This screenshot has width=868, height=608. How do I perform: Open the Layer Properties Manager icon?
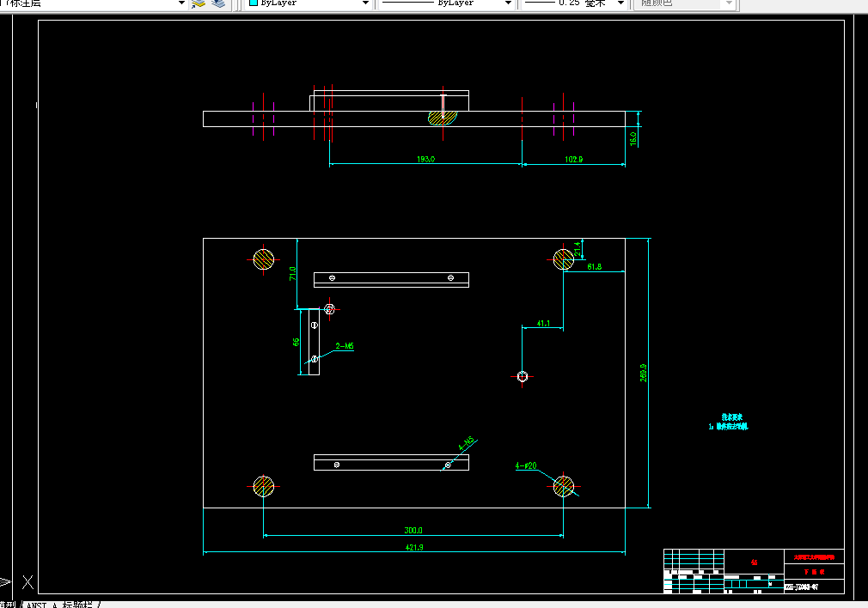(x=199, y=3)
